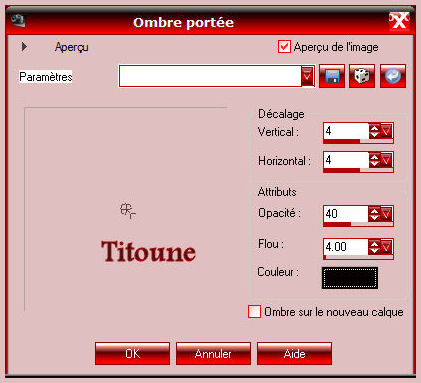Click the Attributs group label
Image resolution: width=421 pixels, height=383 pixels.
tap(277, 192)
